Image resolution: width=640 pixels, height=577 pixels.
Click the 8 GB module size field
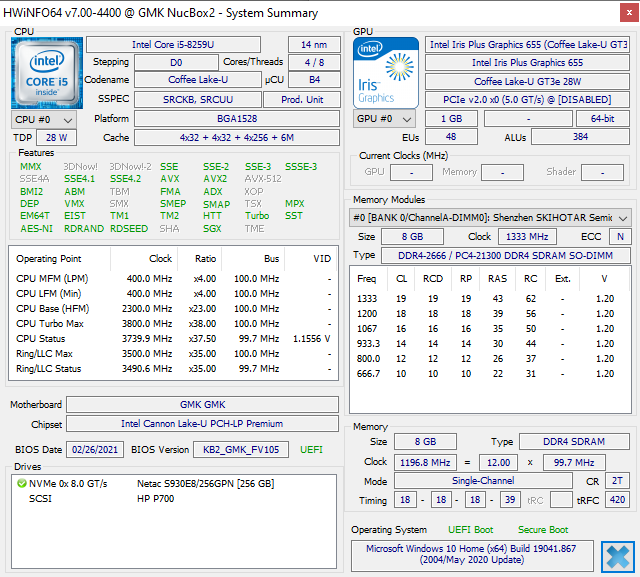pyautogui.click(x=412, y=237)
